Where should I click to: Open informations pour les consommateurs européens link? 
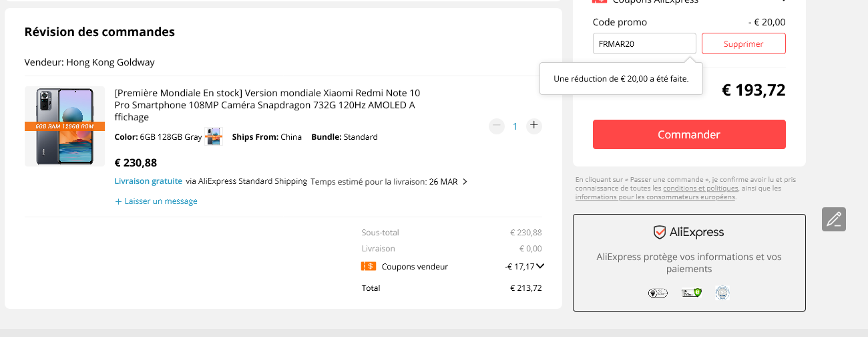(x=654, y=197)
